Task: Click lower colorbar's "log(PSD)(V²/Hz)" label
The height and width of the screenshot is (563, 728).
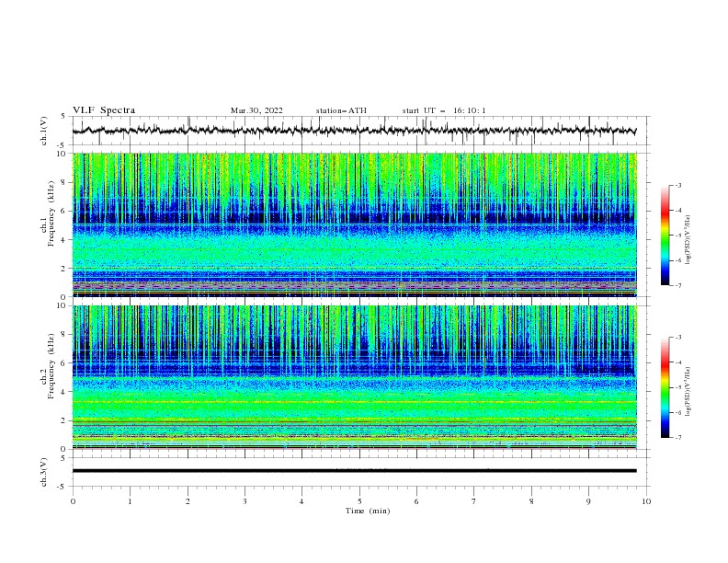Action: point(688,392)
